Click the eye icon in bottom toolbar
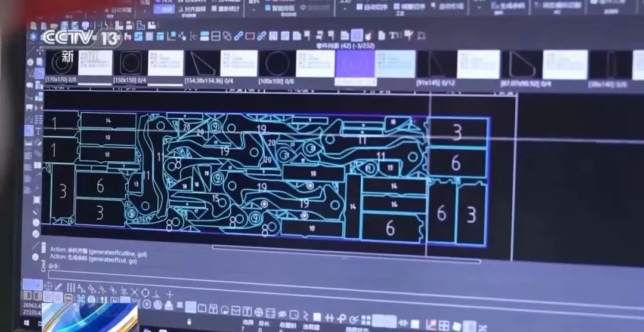Screen dimensions: 644x332 click(x=282, y=314)
